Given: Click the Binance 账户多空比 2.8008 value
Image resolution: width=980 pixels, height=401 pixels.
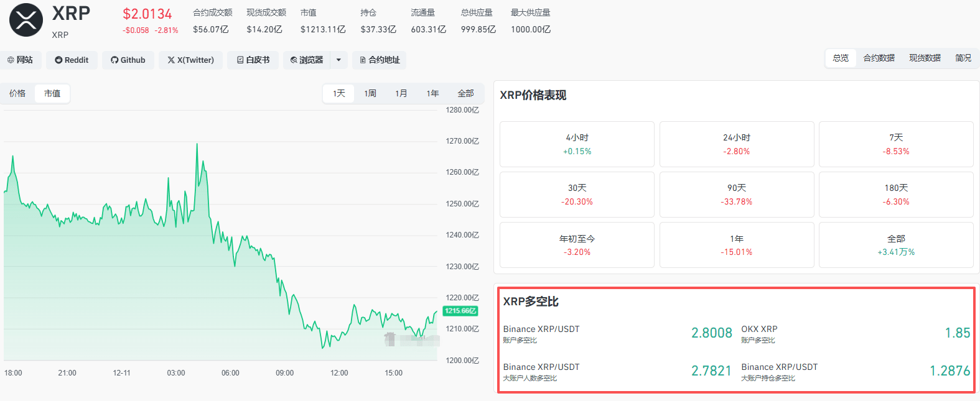Looking at the screenshot, I should 712,333.
